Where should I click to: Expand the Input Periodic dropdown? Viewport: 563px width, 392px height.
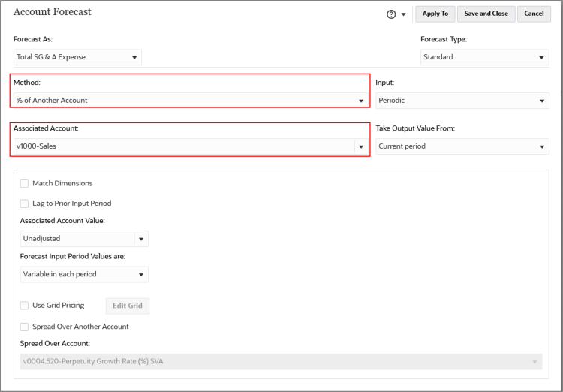542,101
